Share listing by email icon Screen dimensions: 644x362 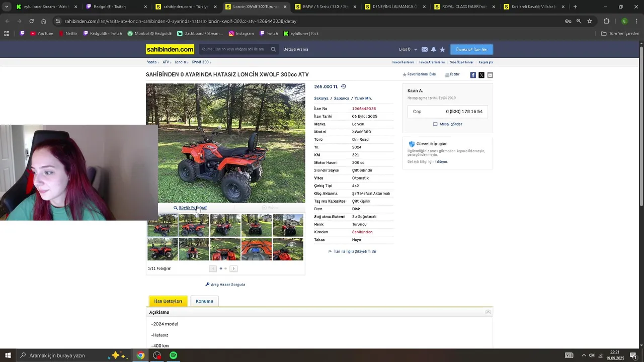[x=490, y=75]
